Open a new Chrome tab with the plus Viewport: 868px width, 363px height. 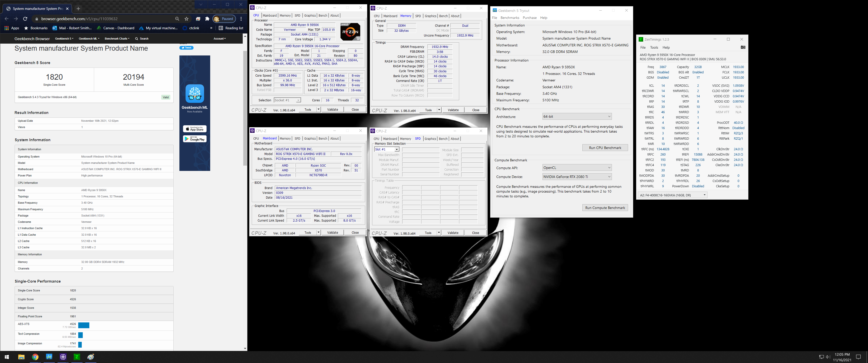coord(78,8)
